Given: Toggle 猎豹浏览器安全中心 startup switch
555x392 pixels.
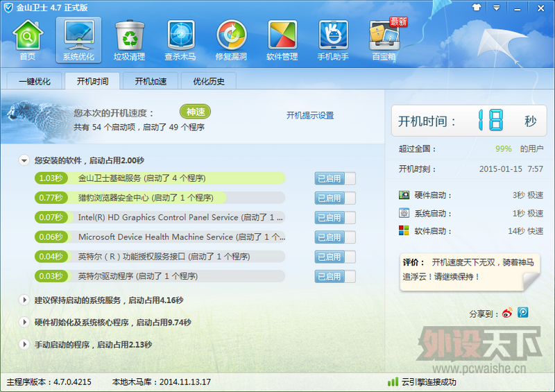Looking at the screenshot, I should tap(335, 198).
